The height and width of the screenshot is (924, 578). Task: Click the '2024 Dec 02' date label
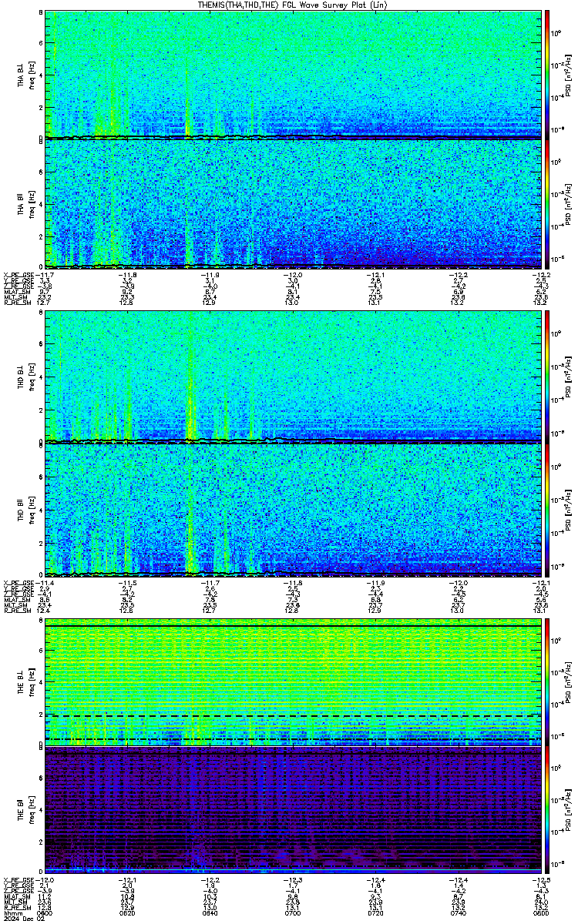(x=25, y=919)
